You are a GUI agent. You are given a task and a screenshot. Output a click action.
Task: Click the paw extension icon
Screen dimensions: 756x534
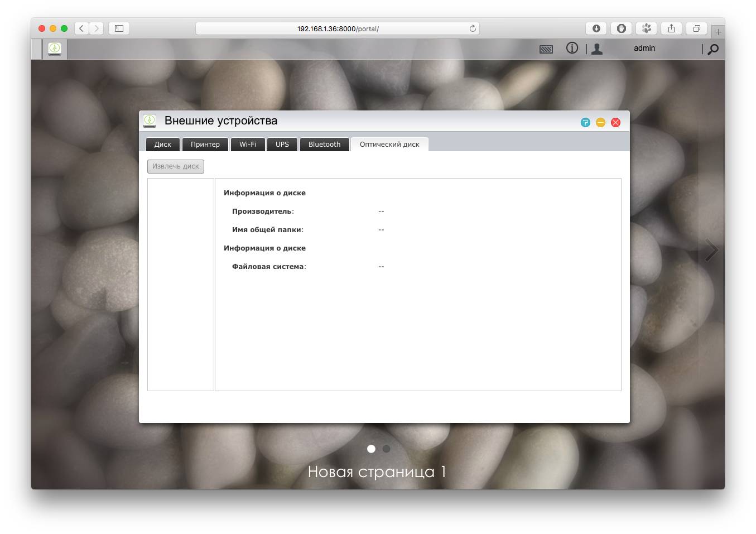tap(646, 28)
